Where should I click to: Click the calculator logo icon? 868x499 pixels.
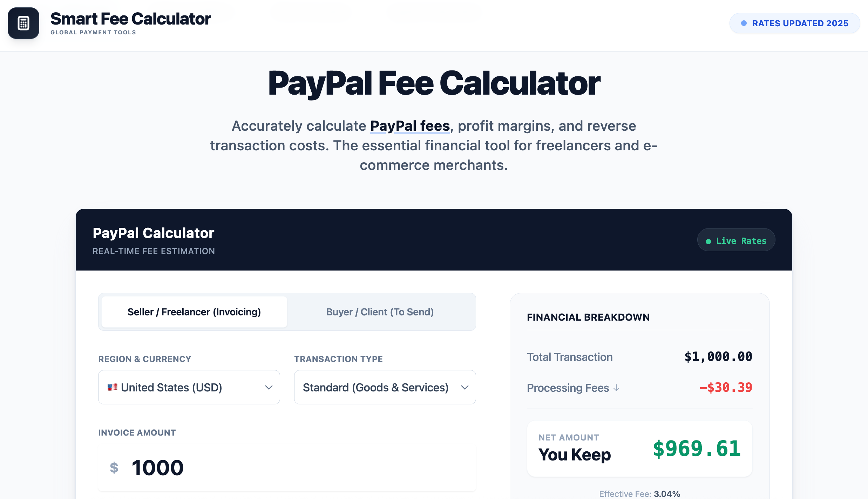coord(23,23)
